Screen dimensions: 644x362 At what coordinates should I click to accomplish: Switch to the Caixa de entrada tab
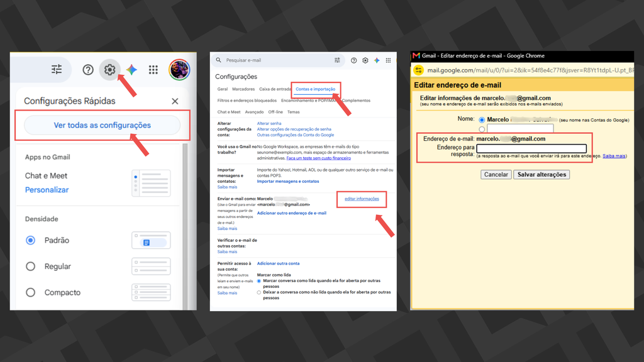[275, 89]
